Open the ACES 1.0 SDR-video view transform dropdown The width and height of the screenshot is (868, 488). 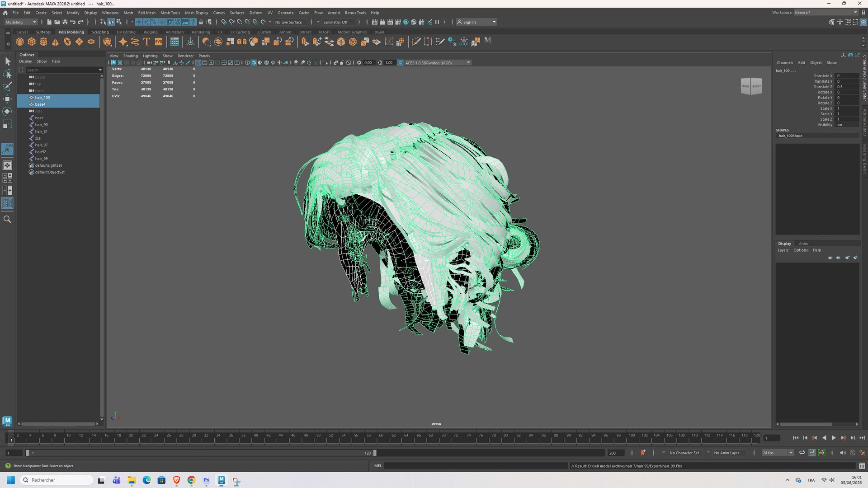[x=437, y=63]
